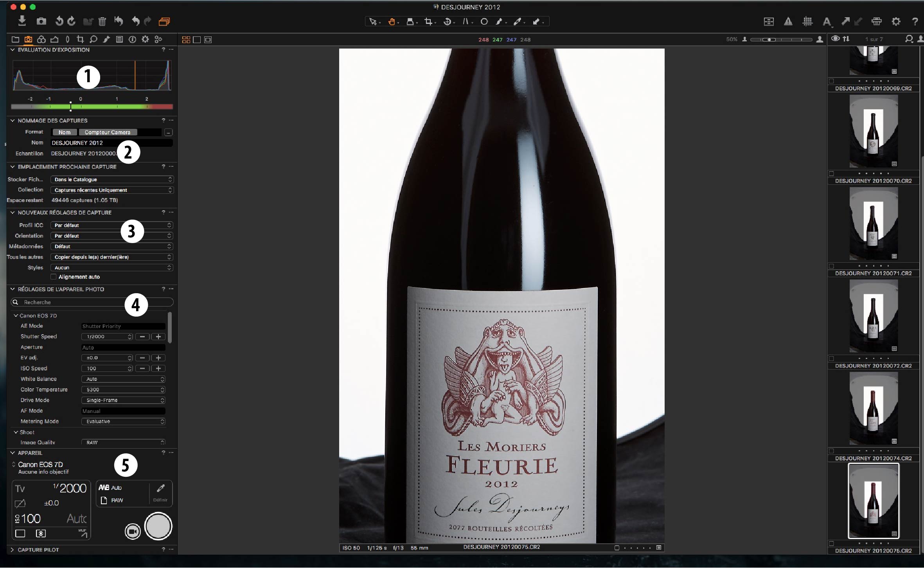The width and height of the screenshot is (924, 568).
Task: Click the exposure warning triangle icon
Action: tap(788, 22)
